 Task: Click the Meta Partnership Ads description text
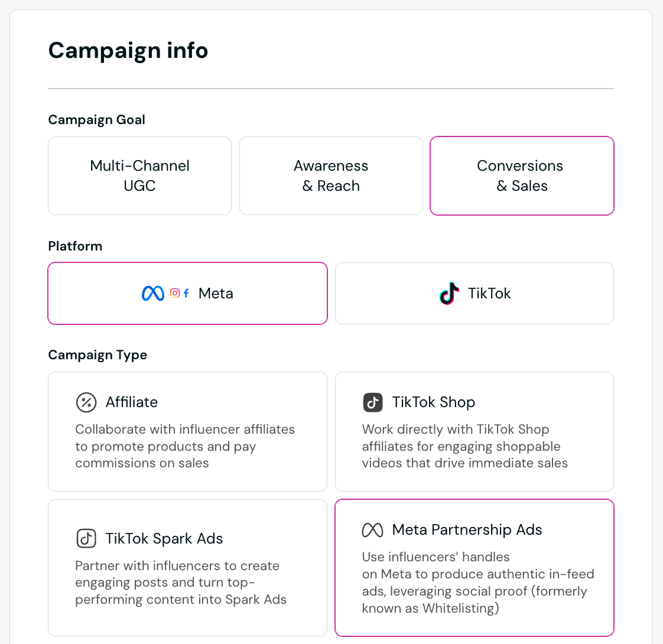(477, 583)
